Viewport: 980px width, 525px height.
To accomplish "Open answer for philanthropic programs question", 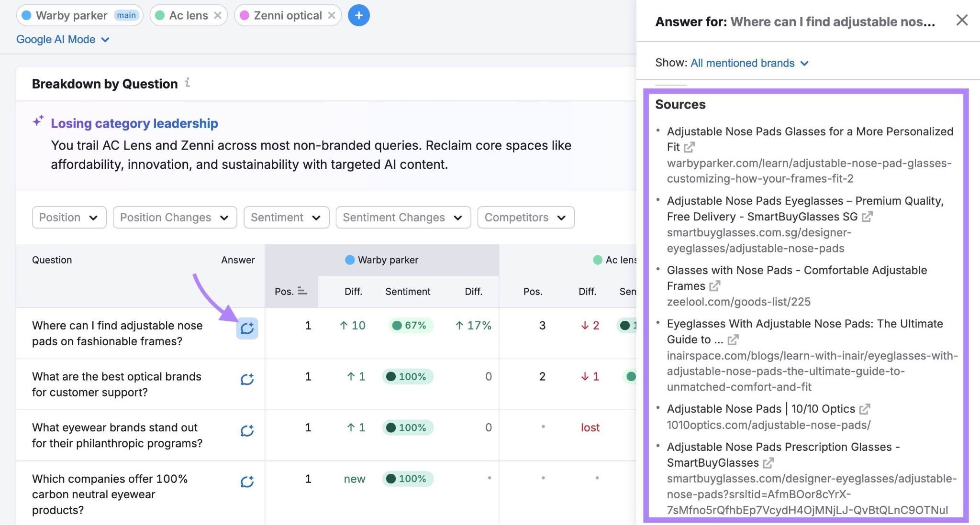I will point(247,430).
